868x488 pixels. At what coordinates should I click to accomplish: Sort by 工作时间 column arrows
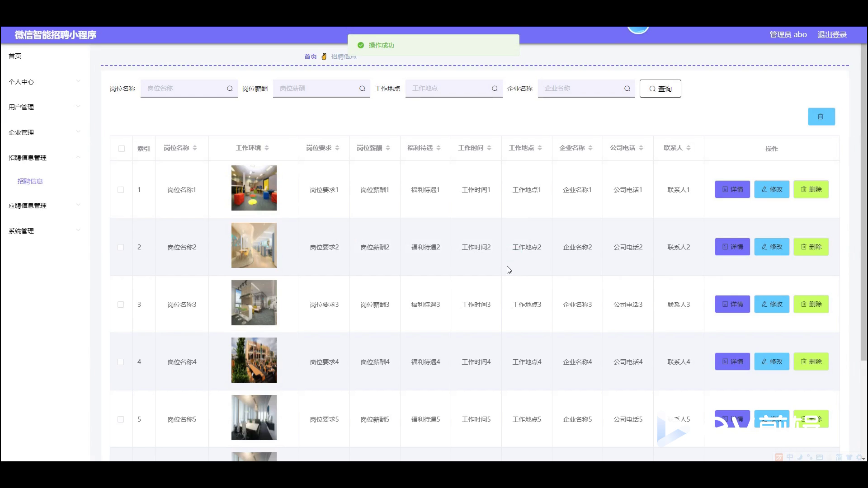click(489, 148)
